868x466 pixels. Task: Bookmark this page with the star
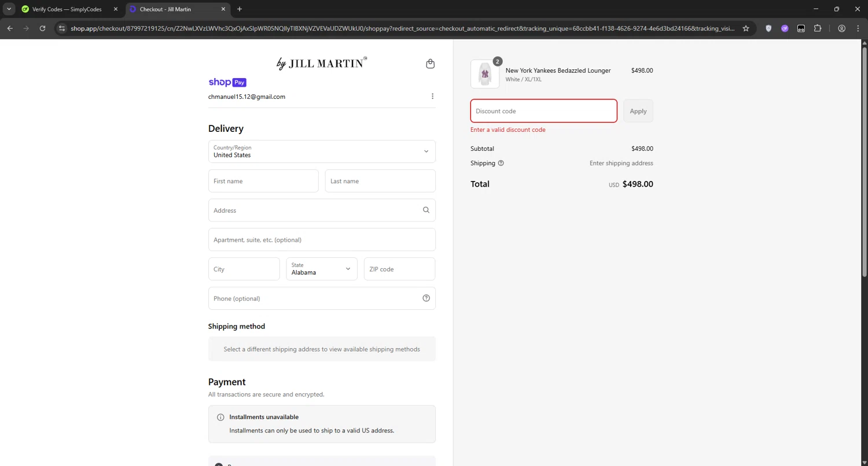coord(746,28)
